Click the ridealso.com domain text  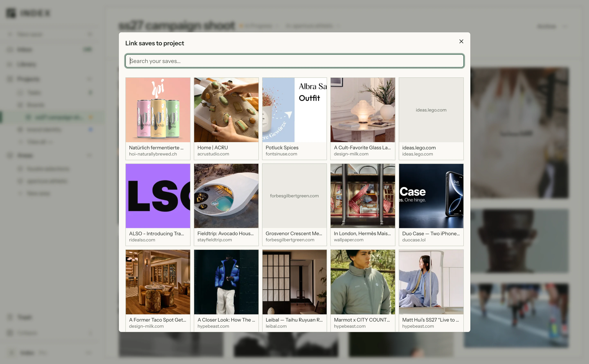click(142, 240)
